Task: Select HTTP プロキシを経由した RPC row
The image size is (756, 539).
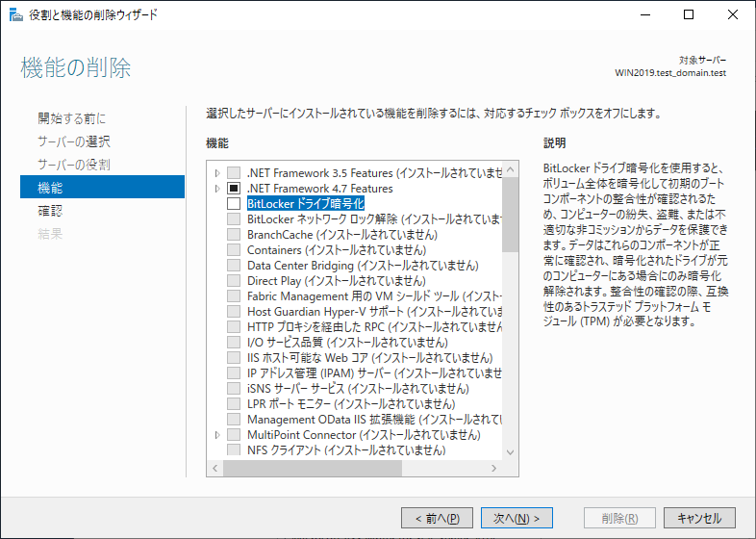Action: coord(374,327)
